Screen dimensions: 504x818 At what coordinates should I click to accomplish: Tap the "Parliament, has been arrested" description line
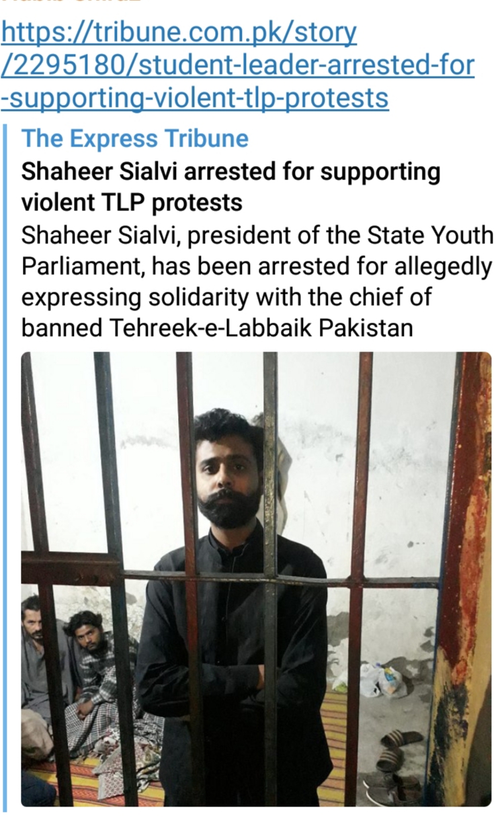click(x=257, y=267)
